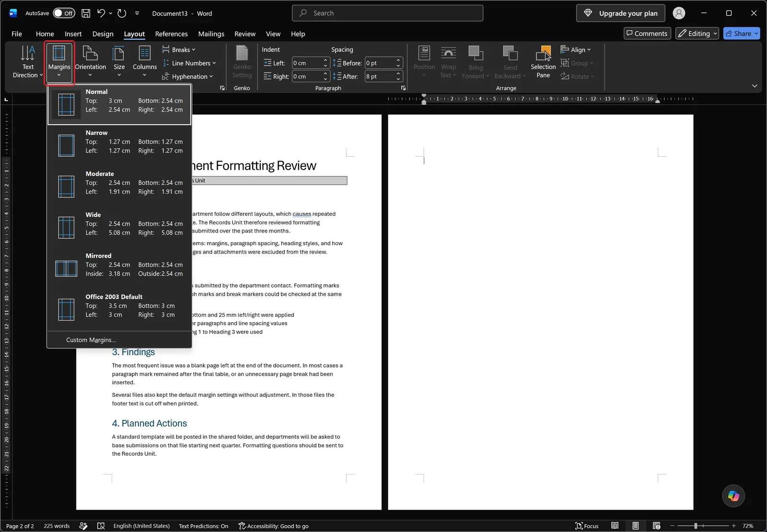Click the ruler tab selector icon
This screenshot has width=767, height=532.
pyautogui.click(x=6, y=99)
